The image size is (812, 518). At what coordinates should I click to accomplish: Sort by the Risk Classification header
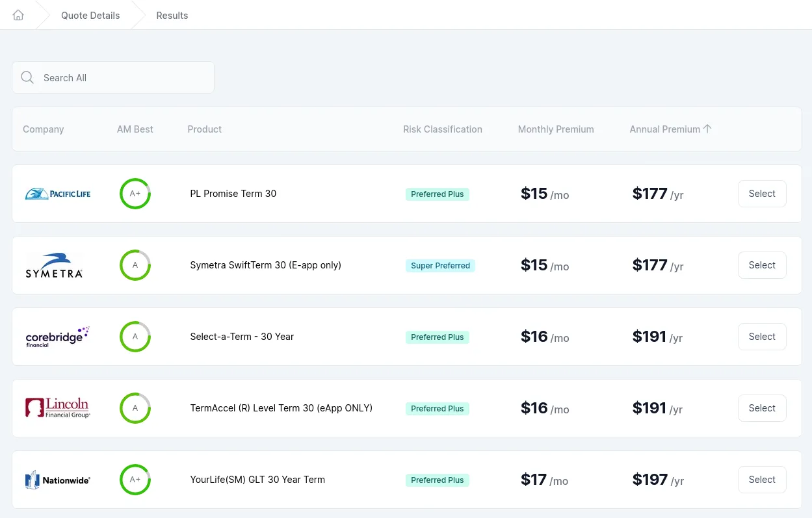point(443,129)
